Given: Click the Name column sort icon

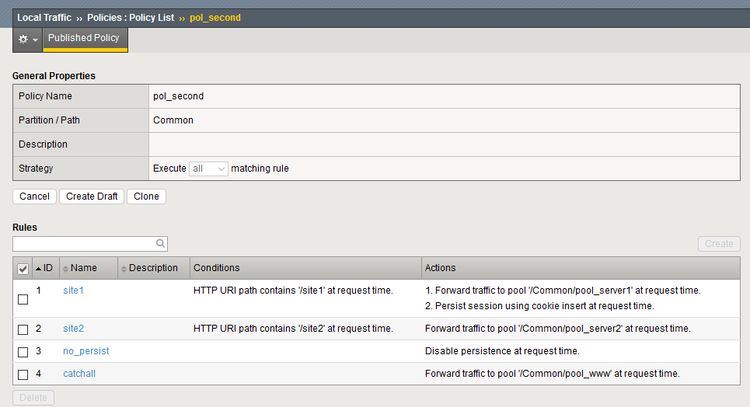Looking at the screenshot, I should [x=66, y=268].
